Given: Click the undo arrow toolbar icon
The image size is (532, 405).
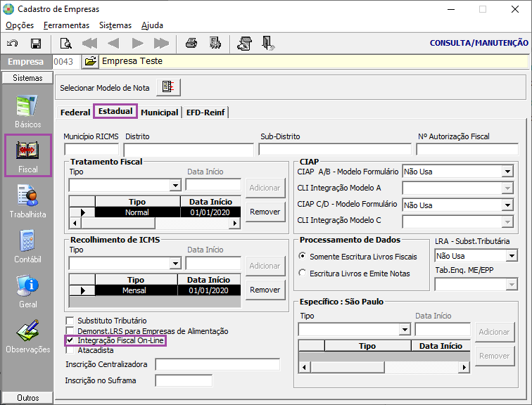Looking at the screenshot, I should pos(13,44).
